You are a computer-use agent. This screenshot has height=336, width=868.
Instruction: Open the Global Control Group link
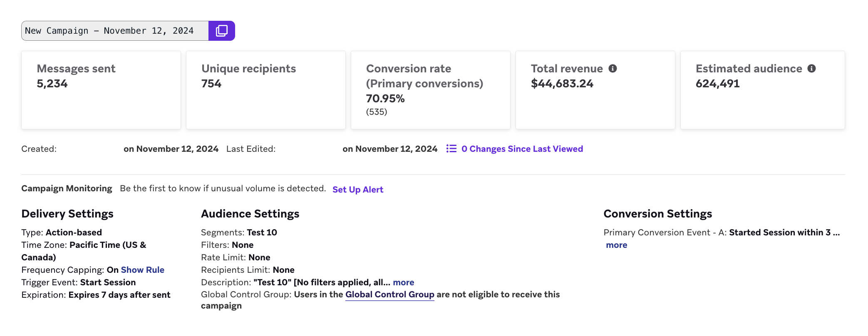(389, 294)
